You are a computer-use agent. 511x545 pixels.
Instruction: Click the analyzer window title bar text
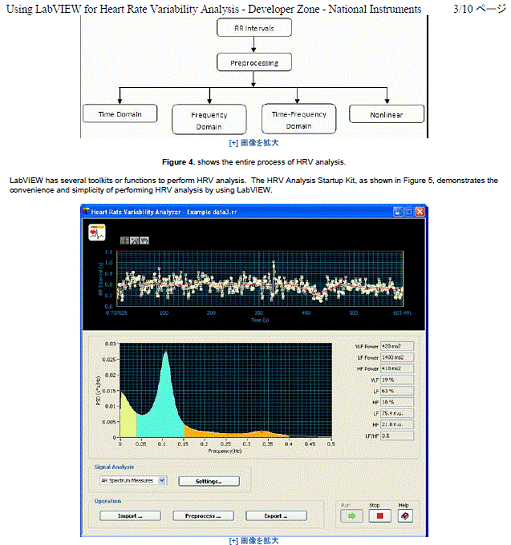coord(164,212)
